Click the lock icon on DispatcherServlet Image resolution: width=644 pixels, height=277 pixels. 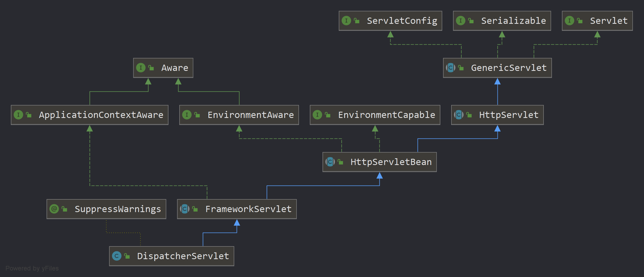tap(127, 256)
